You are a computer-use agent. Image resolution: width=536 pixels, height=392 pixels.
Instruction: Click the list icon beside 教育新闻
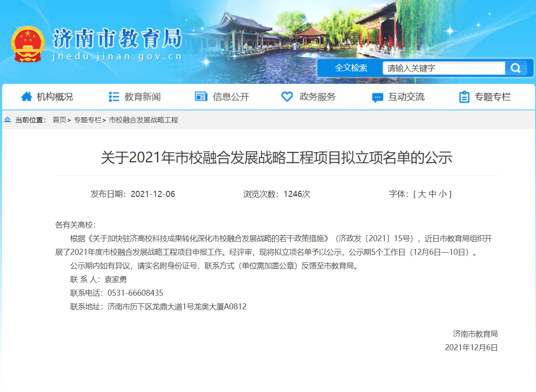pos(114,97)
